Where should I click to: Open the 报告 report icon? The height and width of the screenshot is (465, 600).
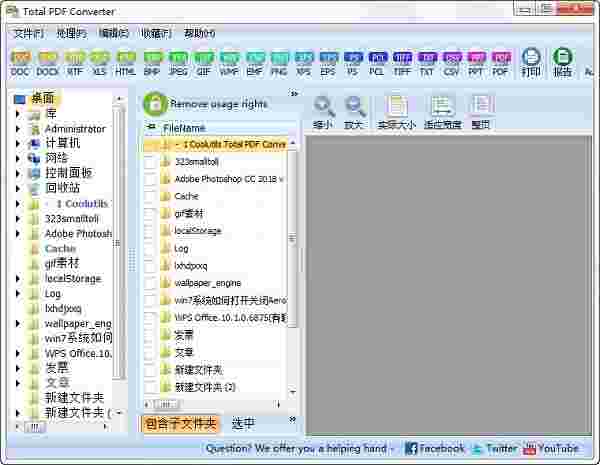(562, 63)
